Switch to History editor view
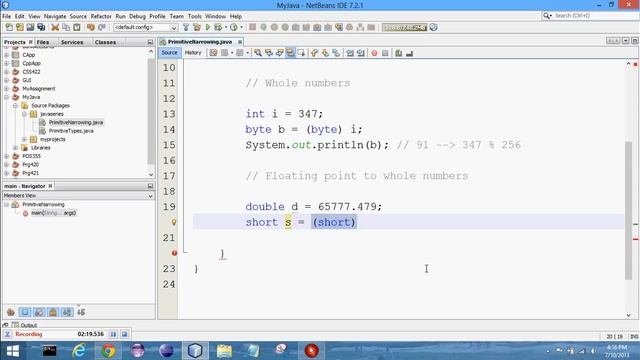Screen dimensions: 640x360 pos(193,53)
